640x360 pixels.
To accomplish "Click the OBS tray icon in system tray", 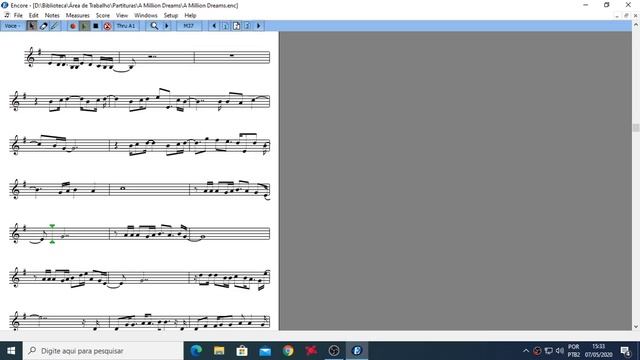I will [x=537, y=351].
